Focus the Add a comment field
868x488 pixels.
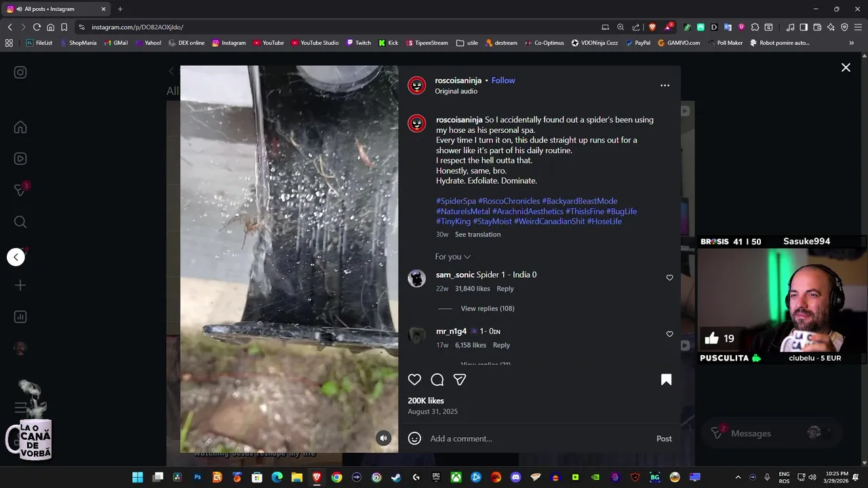coord(539,439)
